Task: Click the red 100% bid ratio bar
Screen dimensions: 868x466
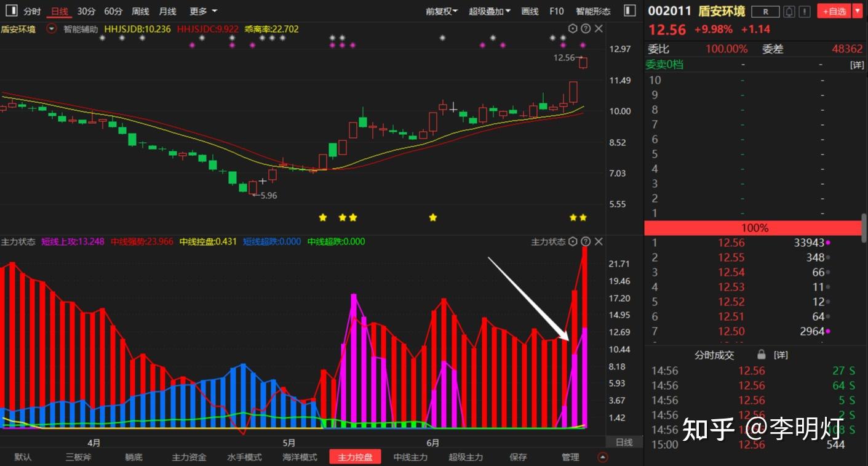Action: pos(754,228)
